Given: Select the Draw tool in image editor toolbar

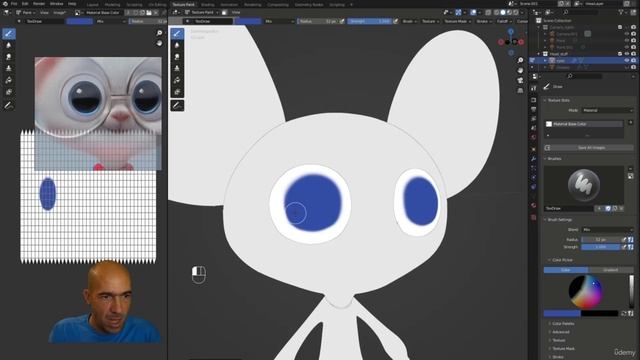Looking at the screenshot, I should pyautogui.click(x=9, y=33).
